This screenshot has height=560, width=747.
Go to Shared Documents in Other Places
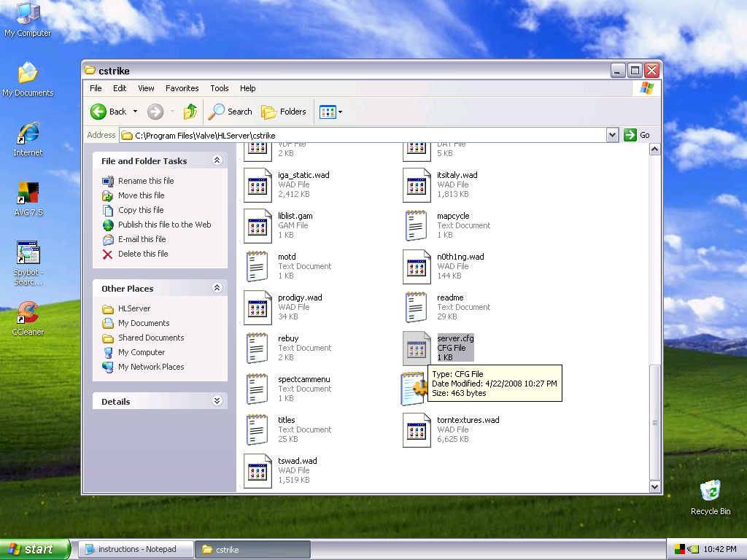[151, 338]
